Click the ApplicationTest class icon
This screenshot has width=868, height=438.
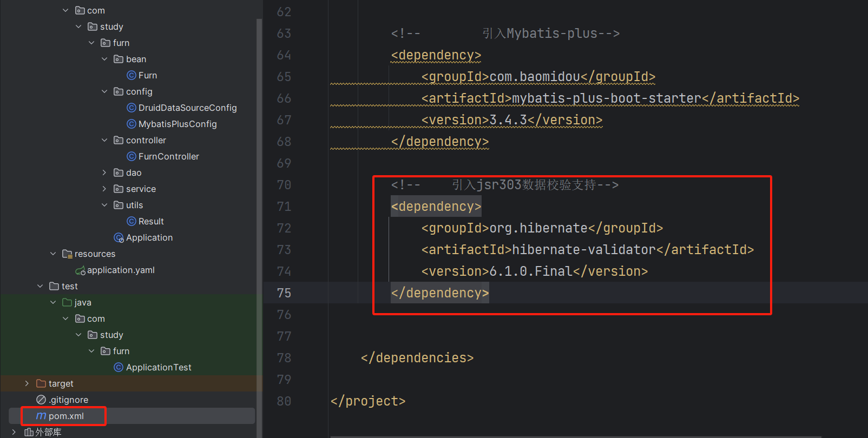point(119,367)
